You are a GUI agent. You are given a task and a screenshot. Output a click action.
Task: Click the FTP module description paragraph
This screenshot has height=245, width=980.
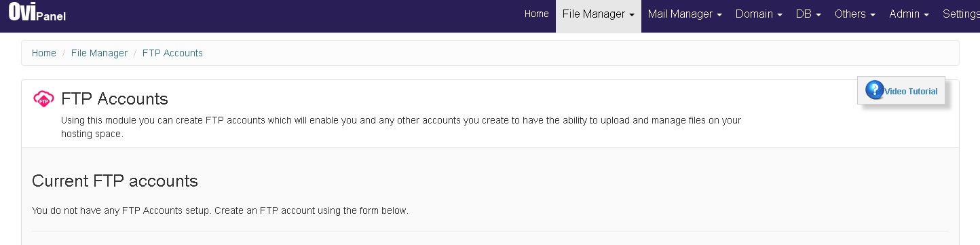coord(400,128)
